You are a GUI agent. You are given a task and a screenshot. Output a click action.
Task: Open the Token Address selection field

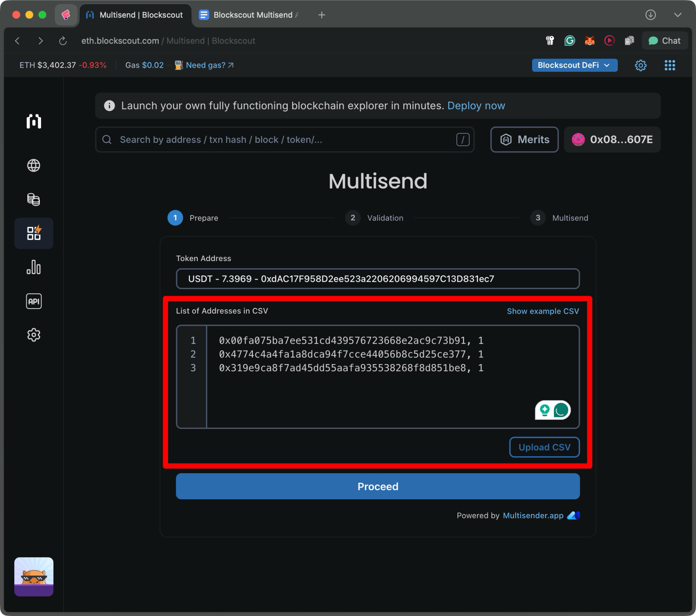378,278
